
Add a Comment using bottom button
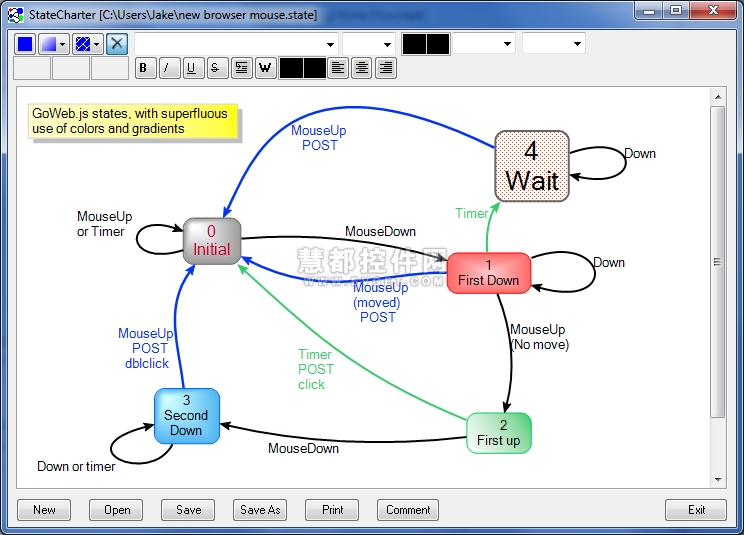[x=408, y=510]
